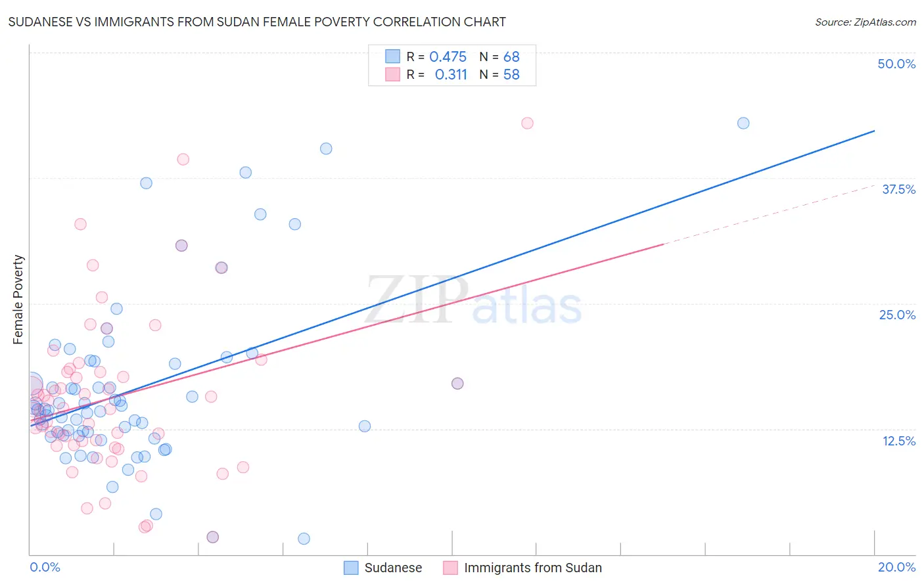Click the 12.5% y-axis label

click(898, 441)
